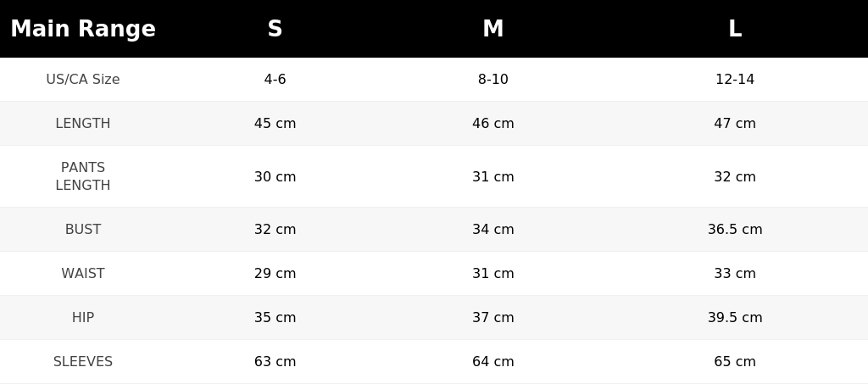Select the M size column header
The height and width of the screenshot is (384, 868).
pyautogui.click(x=492, y=29)
